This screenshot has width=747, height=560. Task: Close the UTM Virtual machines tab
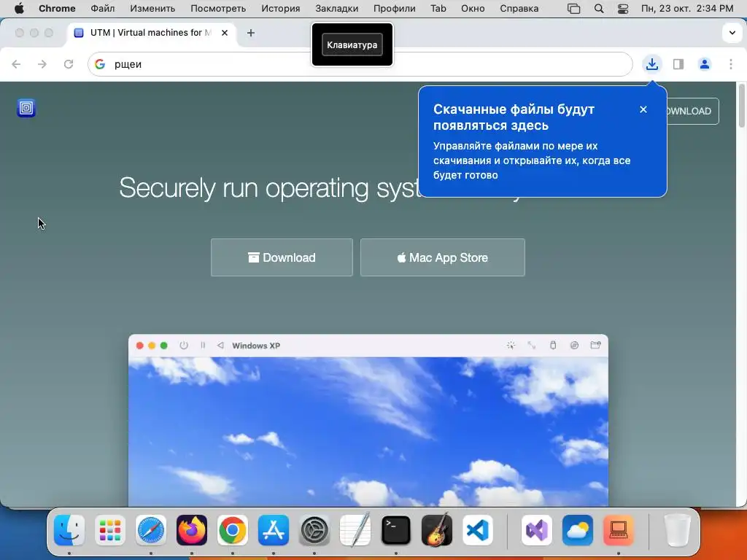click(x=225, y=33)
